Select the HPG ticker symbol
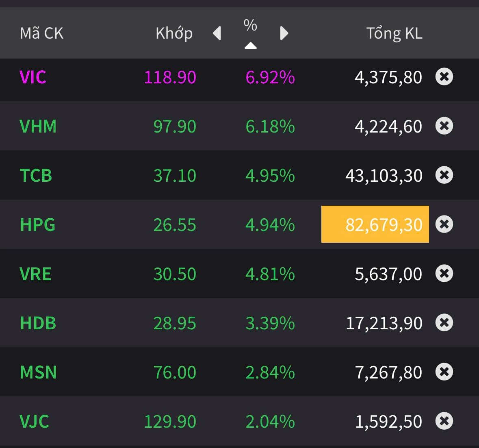 coord(38,225)
